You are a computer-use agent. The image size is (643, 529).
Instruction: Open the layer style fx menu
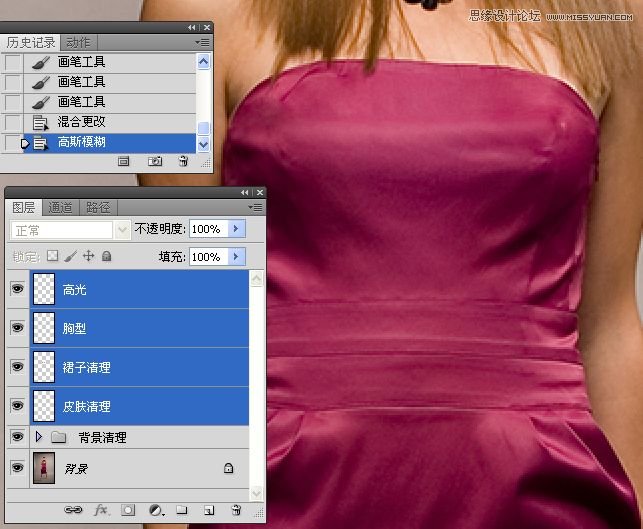pyautogui.click(x=101, y=510)
